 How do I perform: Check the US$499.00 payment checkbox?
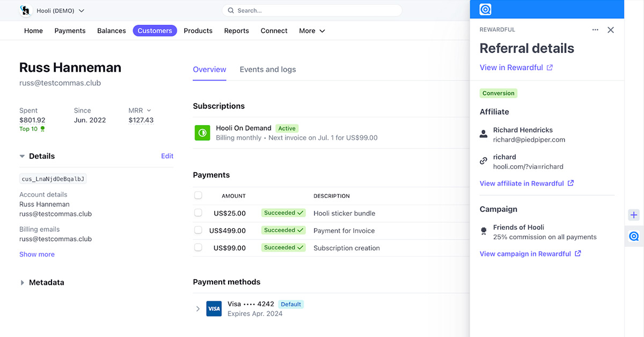198,230
